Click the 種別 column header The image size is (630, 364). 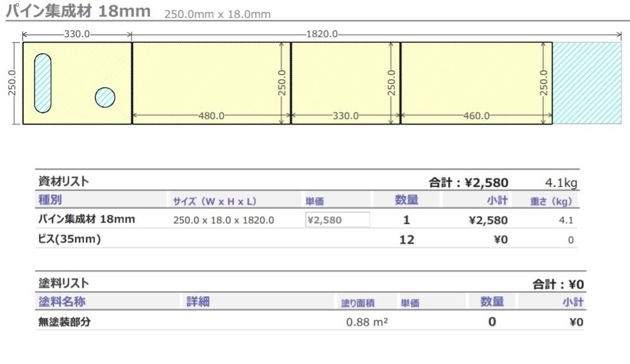coord(50,200)
